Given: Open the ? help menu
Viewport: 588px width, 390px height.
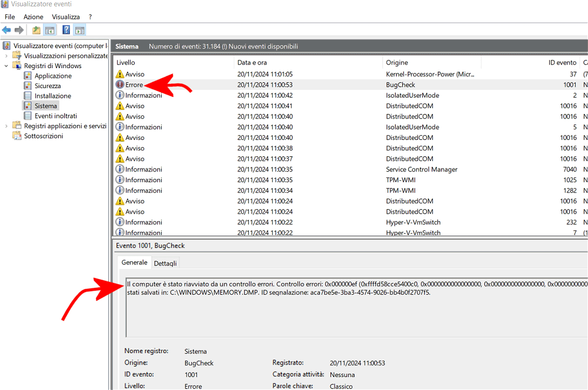Looking at the screenshot, I should pyautogui.click(x=90, y=17).
